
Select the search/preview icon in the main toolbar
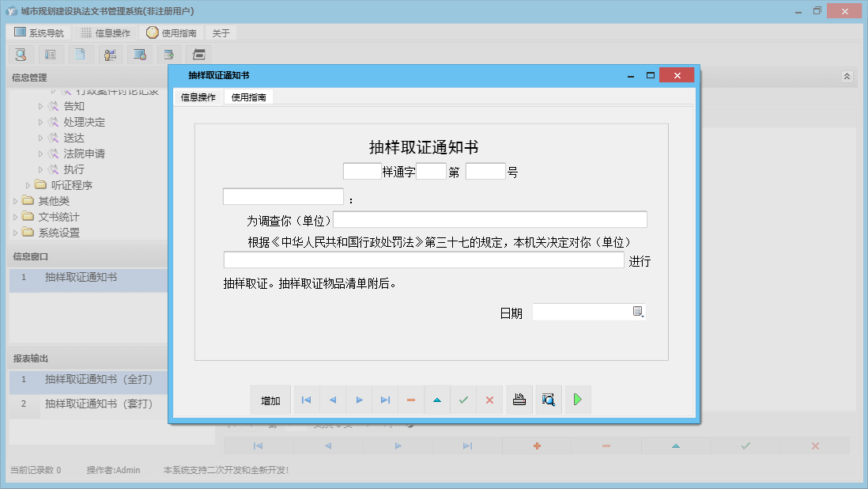pyautogui.click(x=21, y=54)
